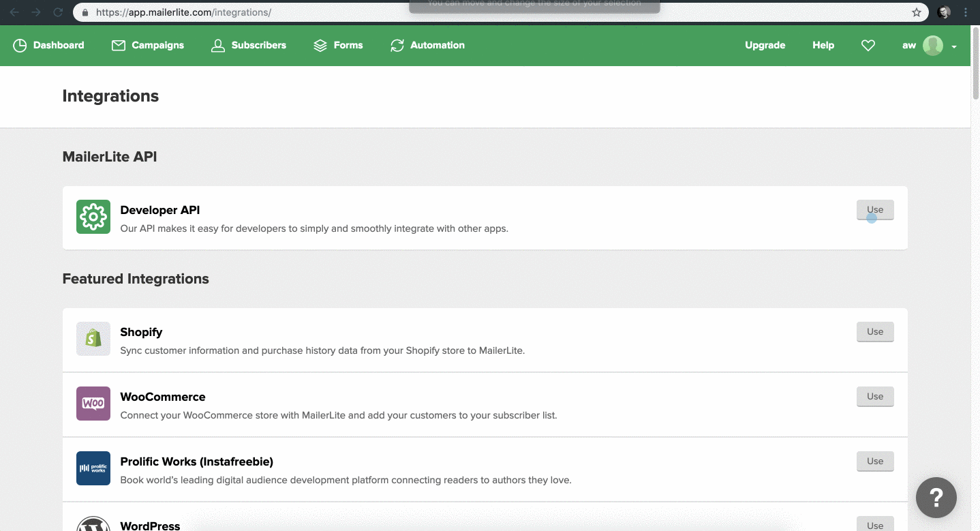The width and height of the screenshot is (980, 531).
Task: Open the Subscribers section
Action: tap(249, 46)
